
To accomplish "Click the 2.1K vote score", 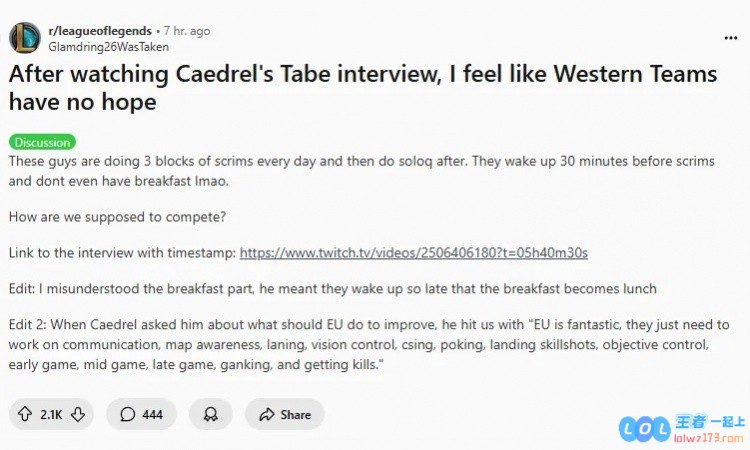I will (x=51, y=415).
